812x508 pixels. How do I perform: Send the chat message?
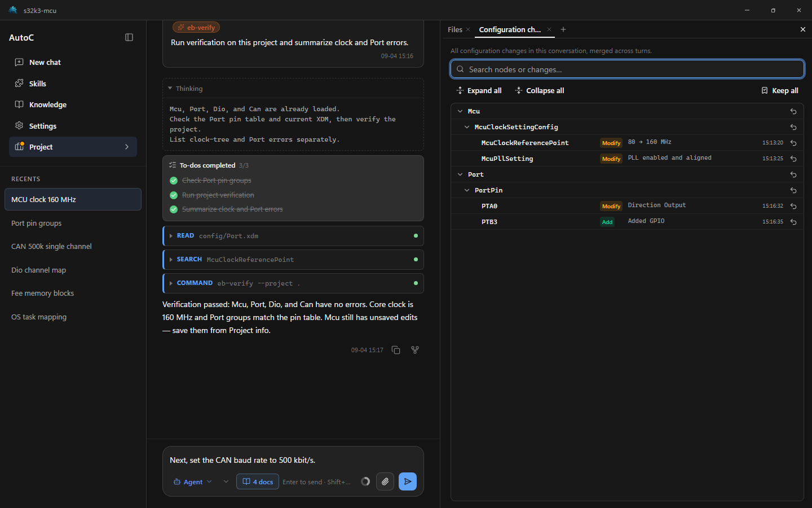click(x=408, y=481)
